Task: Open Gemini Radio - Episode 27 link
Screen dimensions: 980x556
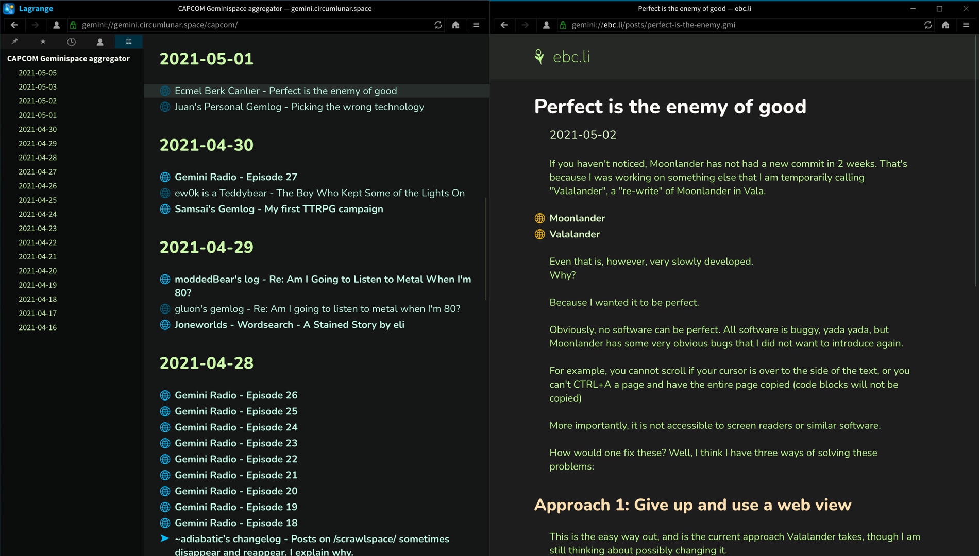Action: click(236, 177)
